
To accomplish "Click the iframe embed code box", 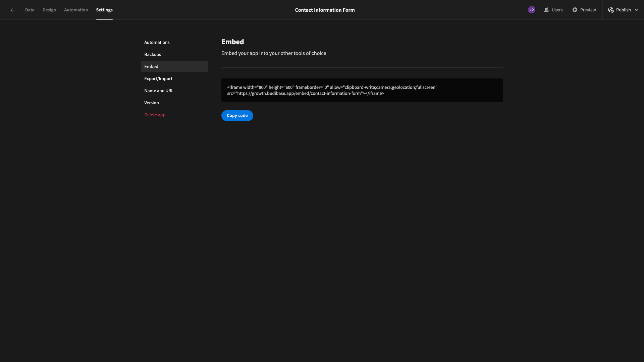I will [x=362, y=90].
